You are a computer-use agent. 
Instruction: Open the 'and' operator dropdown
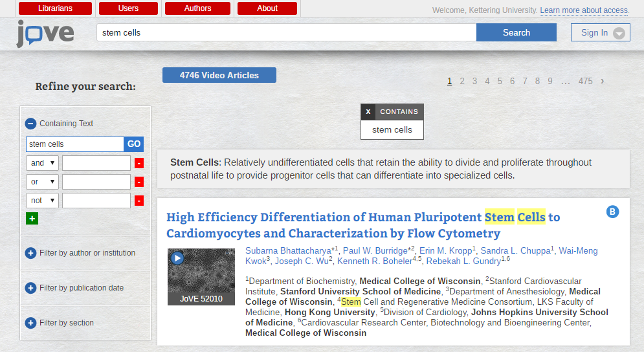tap(42, 163)
